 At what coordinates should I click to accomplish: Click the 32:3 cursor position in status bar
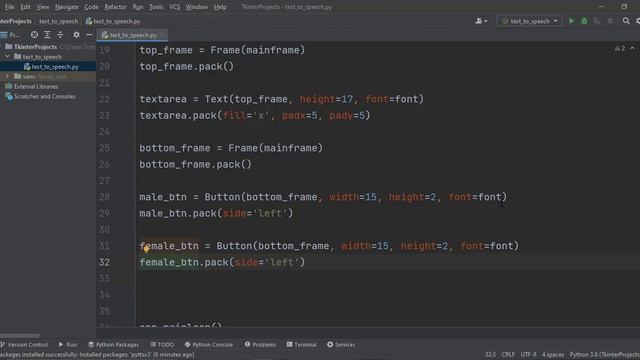[490, 355]
